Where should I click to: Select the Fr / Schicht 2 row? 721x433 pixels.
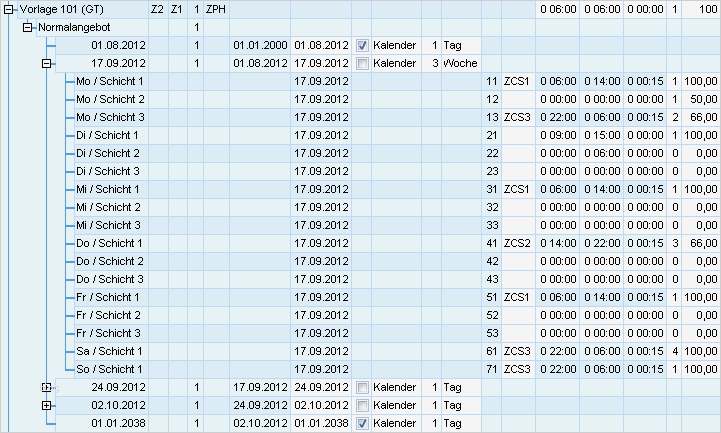[x=397, y=315]
